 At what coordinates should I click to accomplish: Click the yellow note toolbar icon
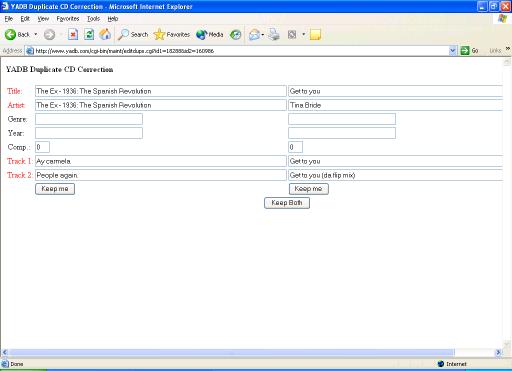point(315,34)
